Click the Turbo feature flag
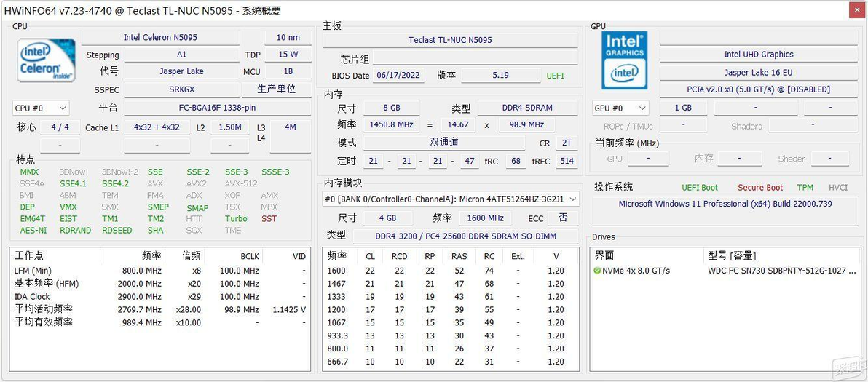This screenshot has width=868, height=382. click(236, 218)
